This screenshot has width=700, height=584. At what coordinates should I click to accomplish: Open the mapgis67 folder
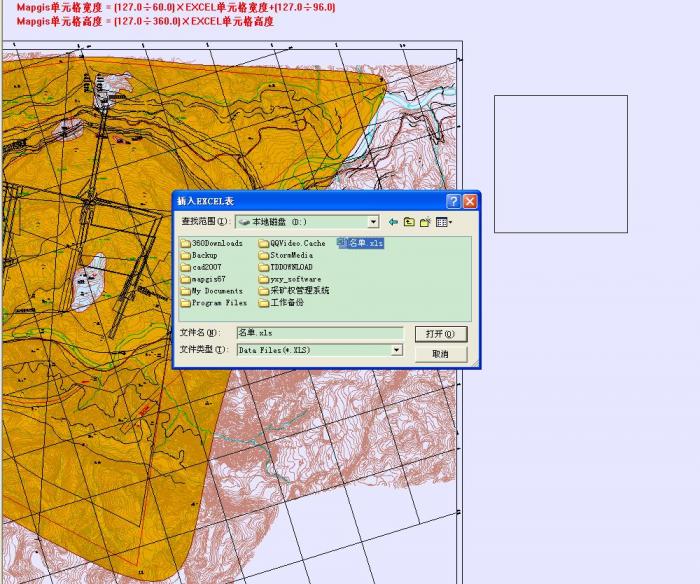tap(208, 279)
